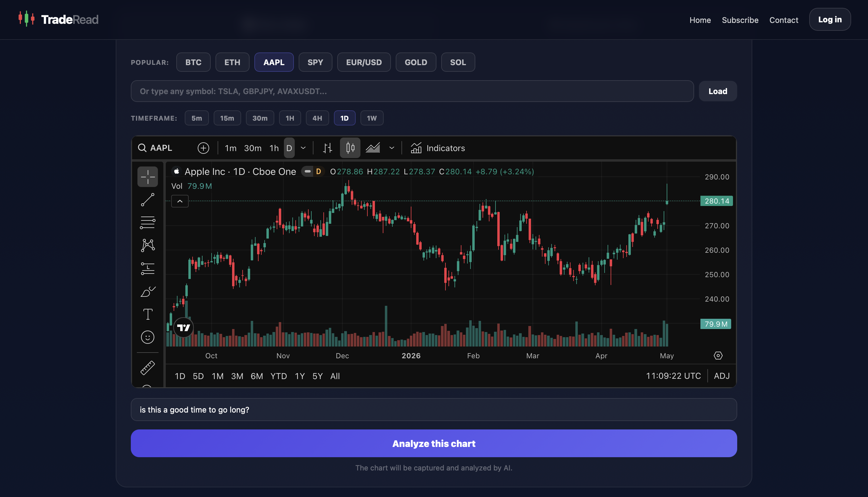Select the D interval in toolbar
Image resolution: width=868 pixels, height=497 pixels.
[289, 148]
